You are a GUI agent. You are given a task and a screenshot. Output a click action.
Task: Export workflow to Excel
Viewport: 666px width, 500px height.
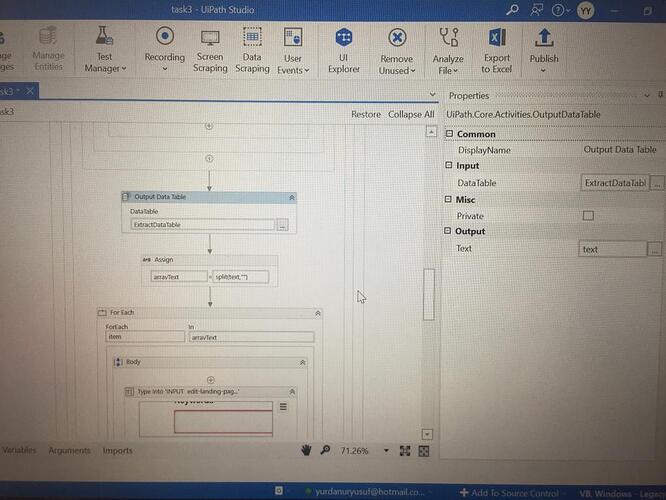click(x=497, y=51)
